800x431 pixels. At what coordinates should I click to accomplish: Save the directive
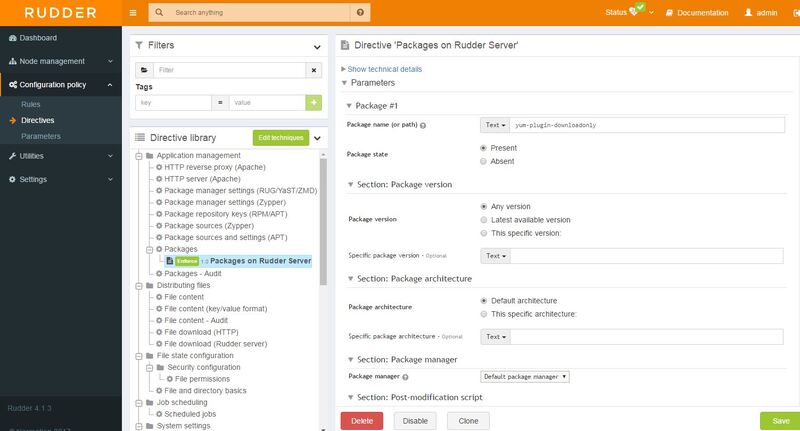(x=781, y=421)
